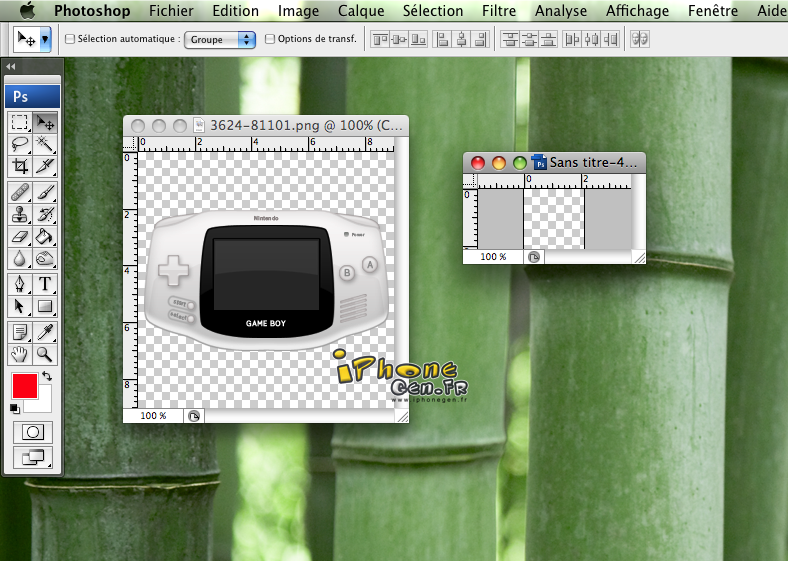Click the Sans titre-4 window title
788x561 pixels.
point(593,162)
